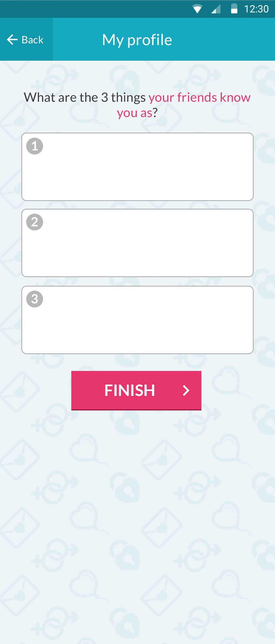The height and width of the screenshot is (644, 275).
Task: Tap the pink "you as" text
Action: tap(134, 113)
